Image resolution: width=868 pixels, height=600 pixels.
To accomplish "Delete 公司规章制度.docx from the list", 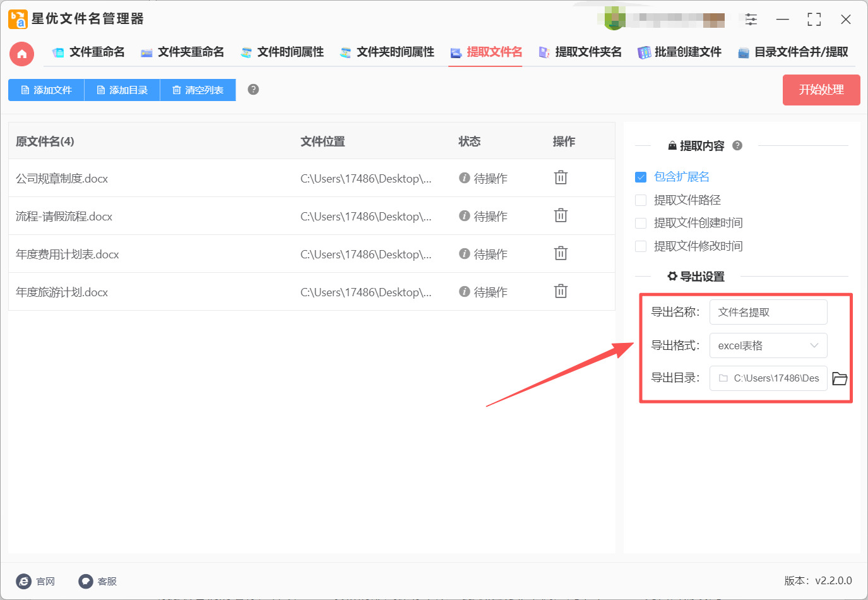I will [561, 177].
